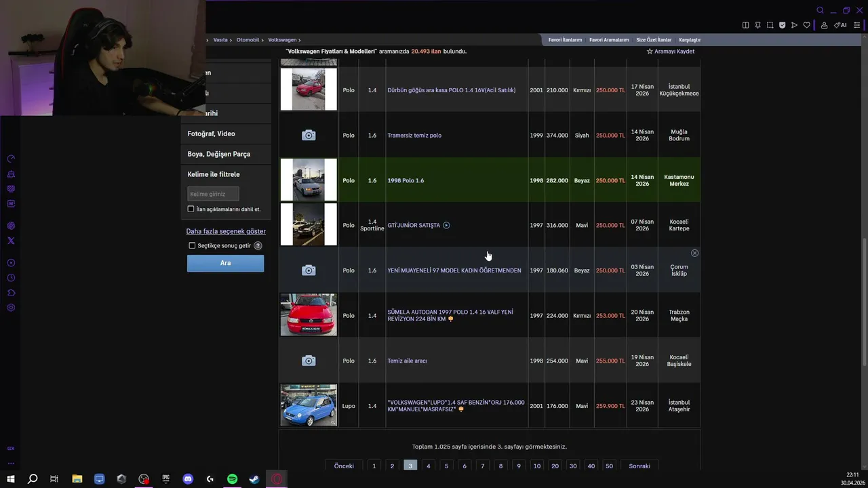Open the settings gear icon in sidebar
Viewport: 868px width, 488px height.
point(11,308)
